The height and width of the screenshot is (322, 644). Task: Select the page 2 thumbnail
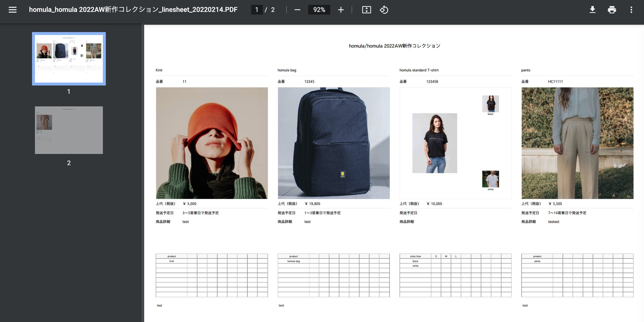pyautogui.click(x=69, y=130)
